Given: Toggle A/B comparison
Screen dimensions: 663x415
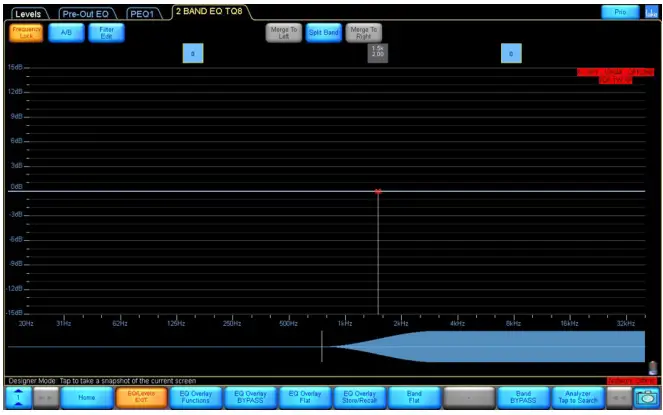Looking at the screenshot, I should [66, 33].
